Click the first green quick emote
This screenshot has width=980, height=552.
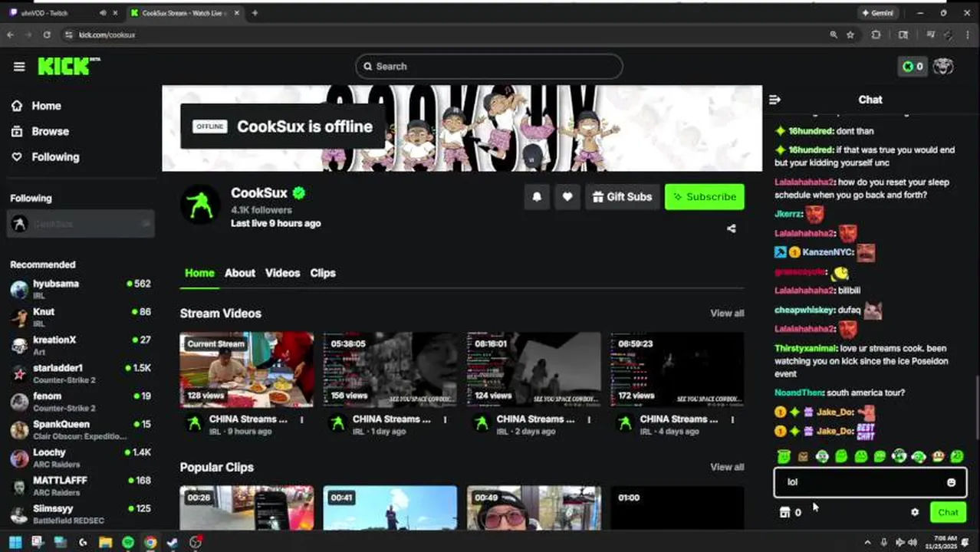(784, 457)
